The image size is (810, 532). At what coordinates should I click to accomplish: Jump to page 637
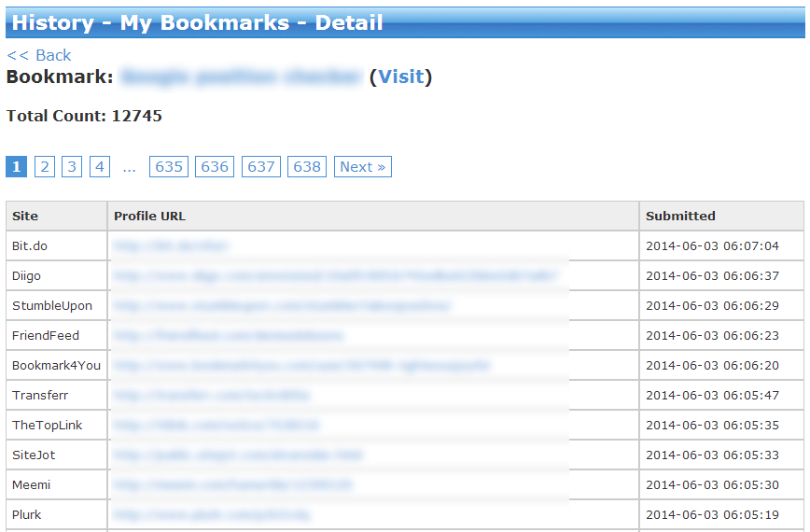coord(261,167)
